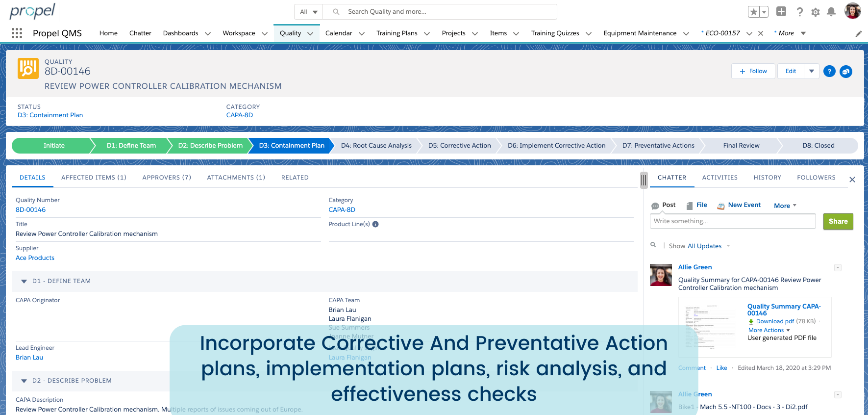Go to the Home nav item
Screen dimensions: 868x415
coord(108,33)
